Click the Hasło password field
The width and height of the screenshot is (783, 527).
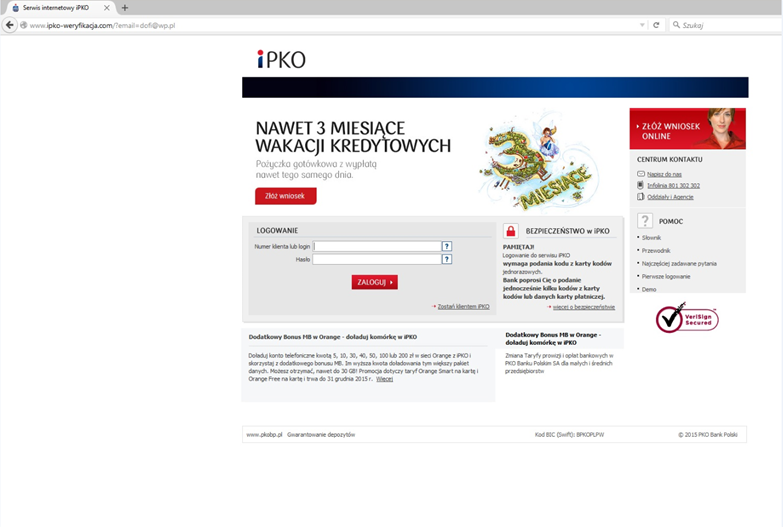point(377,259)
